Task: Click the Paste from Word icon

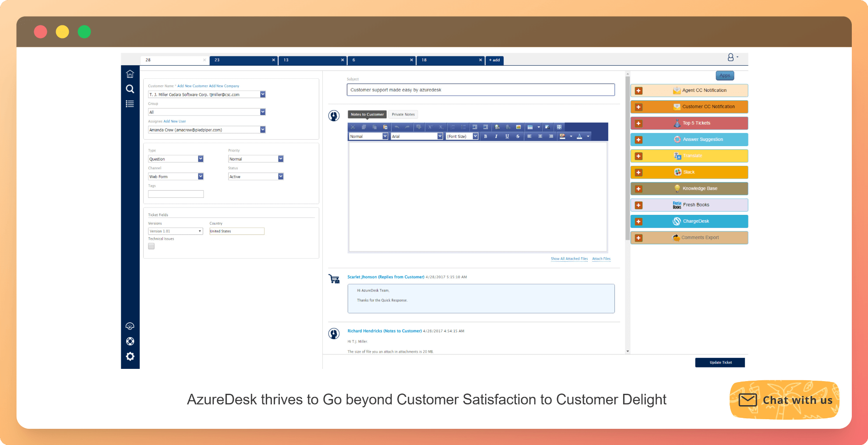Action: pyautogui.click(x=385, y=127)
